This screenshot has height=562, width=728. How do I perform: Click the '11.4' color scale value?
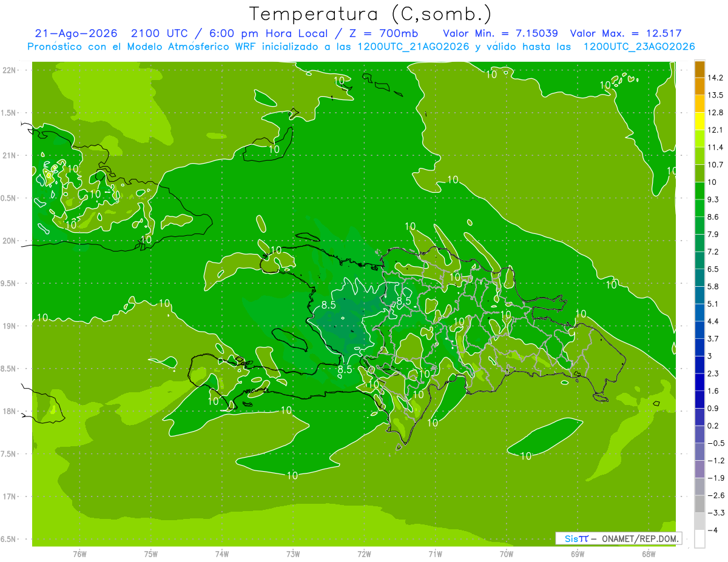point(715,147)
